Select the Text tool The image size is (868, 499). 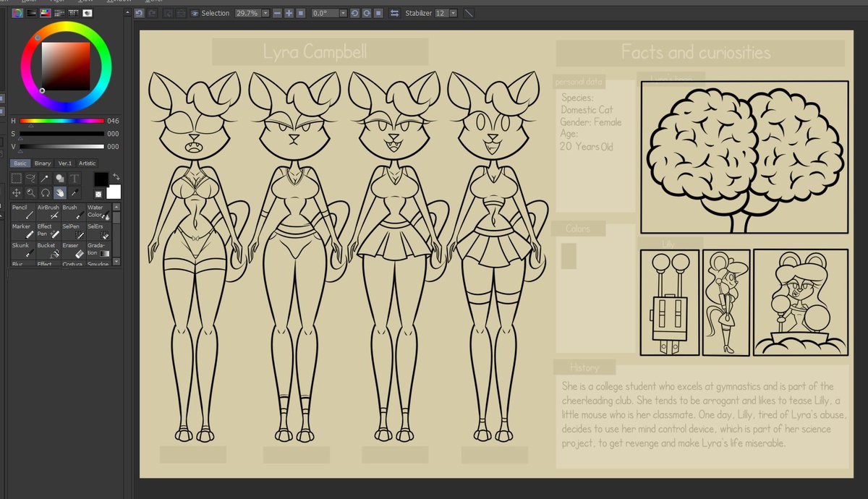pos(75,179)
